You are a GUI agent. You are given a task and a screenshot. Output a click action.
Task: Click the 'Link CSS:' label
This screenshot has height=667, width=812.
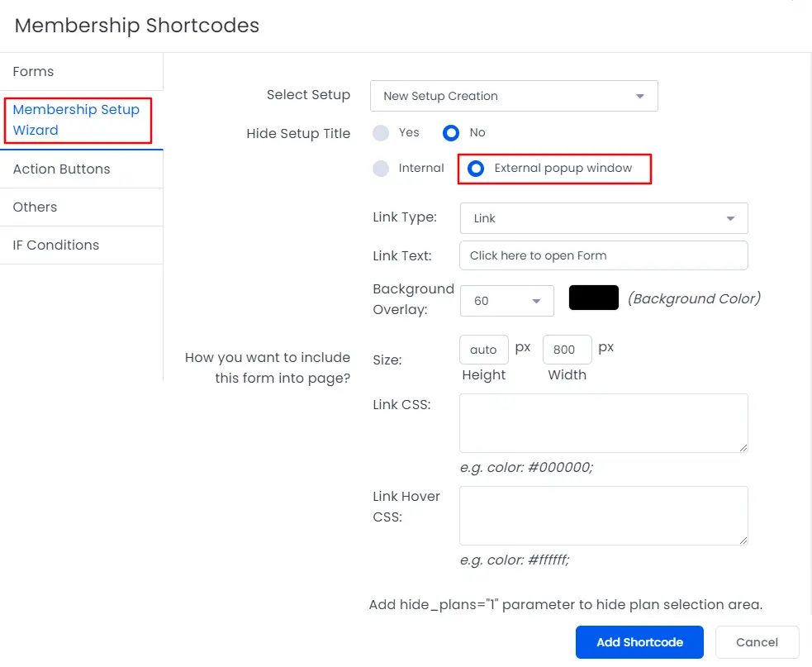[x=401, y=405]
